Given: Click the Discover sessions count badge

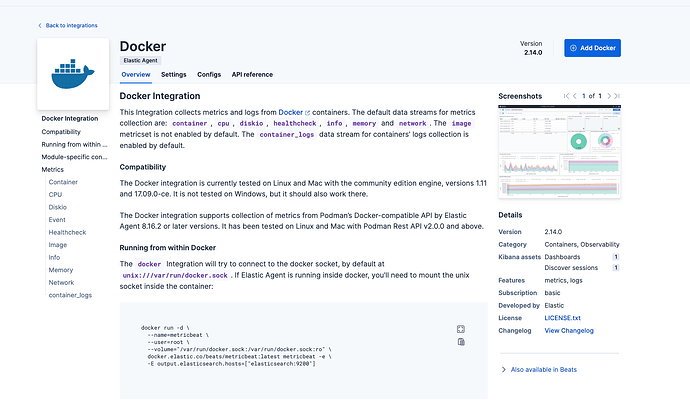Looking at the screenshot, I should tap(616, 268).
